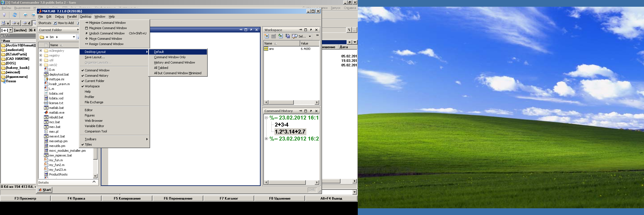This screenshot has height=215, width=644.
Task: Click Save Workspace icon in Workspace toolbar
Action: click(287, 36)
